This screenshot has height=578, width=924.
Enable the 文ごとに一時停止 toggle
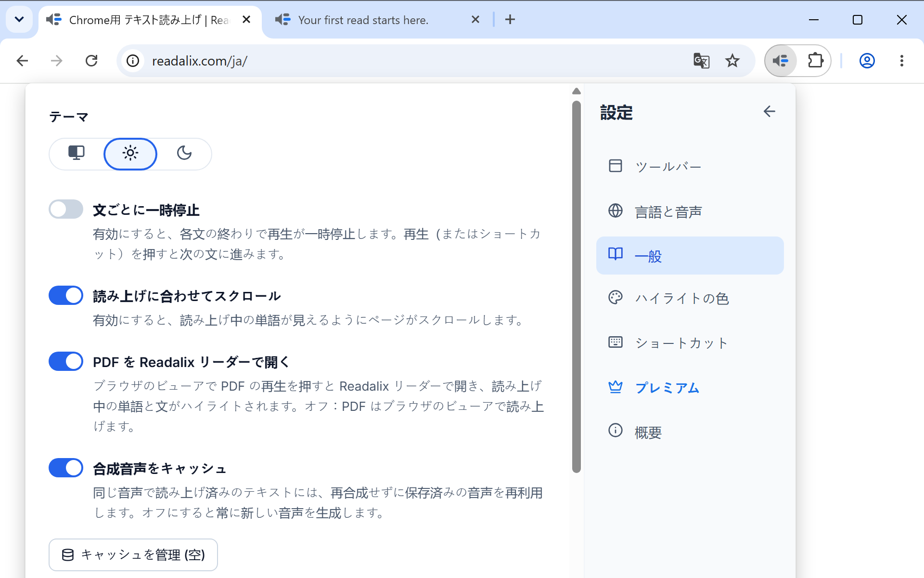click(x=66, y=210)
